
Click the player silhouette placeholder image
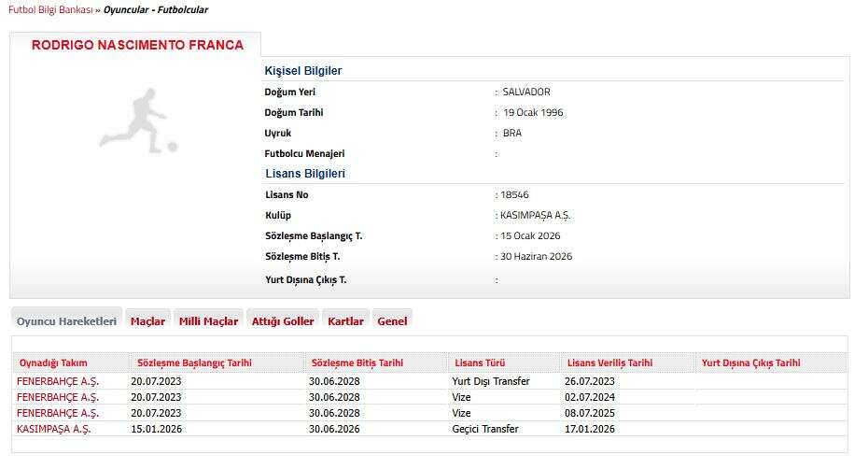click(138, 121)
